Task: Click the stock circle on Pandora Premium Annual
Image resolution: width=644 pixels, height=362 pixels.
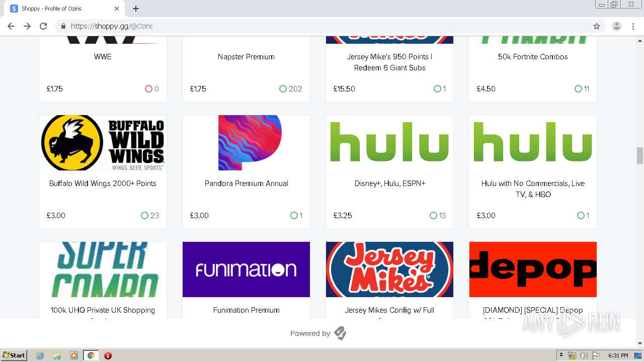Action: click(x=294, y=216)
